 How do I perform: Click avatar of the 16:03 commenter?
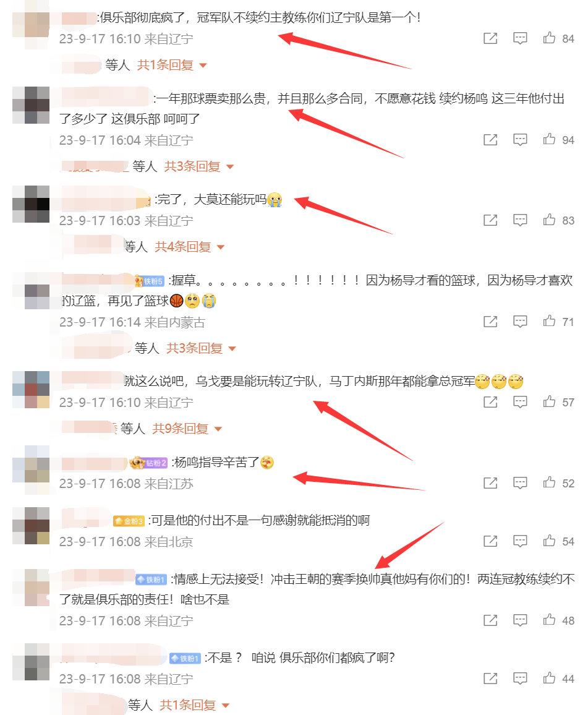click(31, 204)
